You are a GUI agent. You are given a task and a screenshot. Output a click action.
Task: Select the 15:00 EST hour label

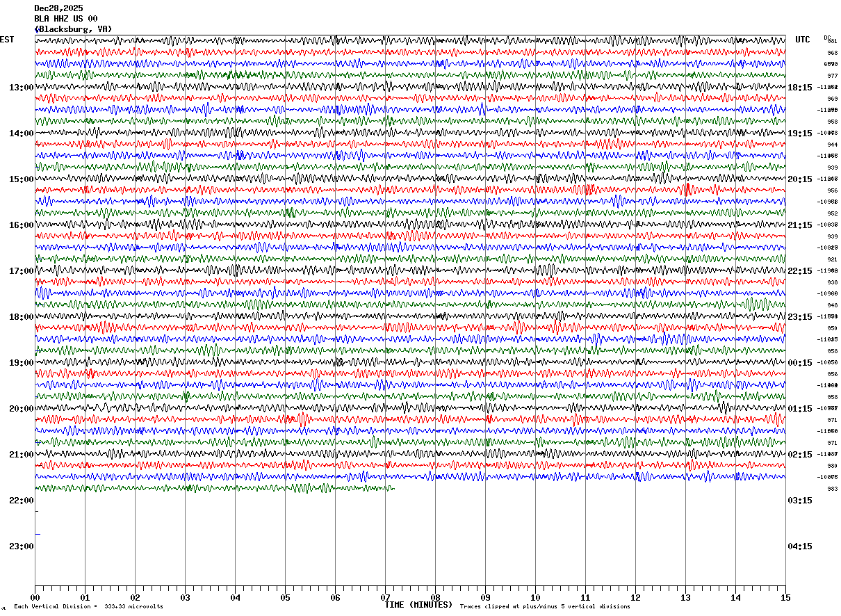pos(22,179)
